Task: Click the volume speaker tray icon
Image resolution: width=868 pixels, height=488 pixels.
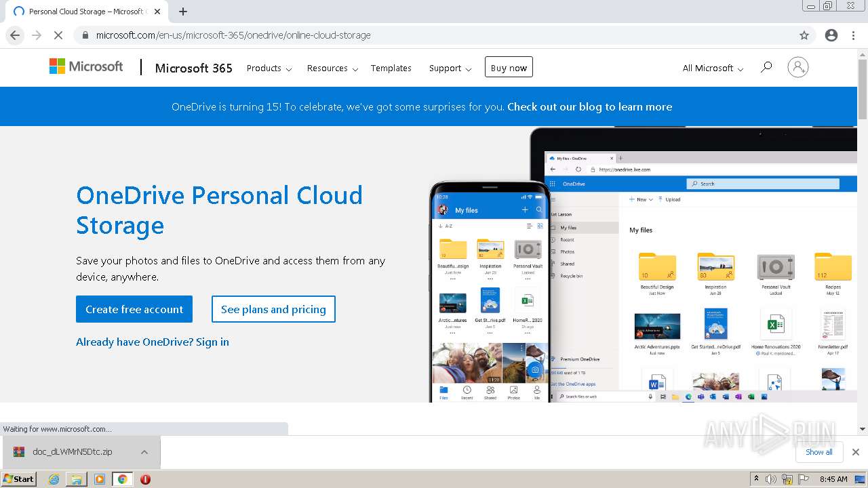Action: [x=771, y=479]
